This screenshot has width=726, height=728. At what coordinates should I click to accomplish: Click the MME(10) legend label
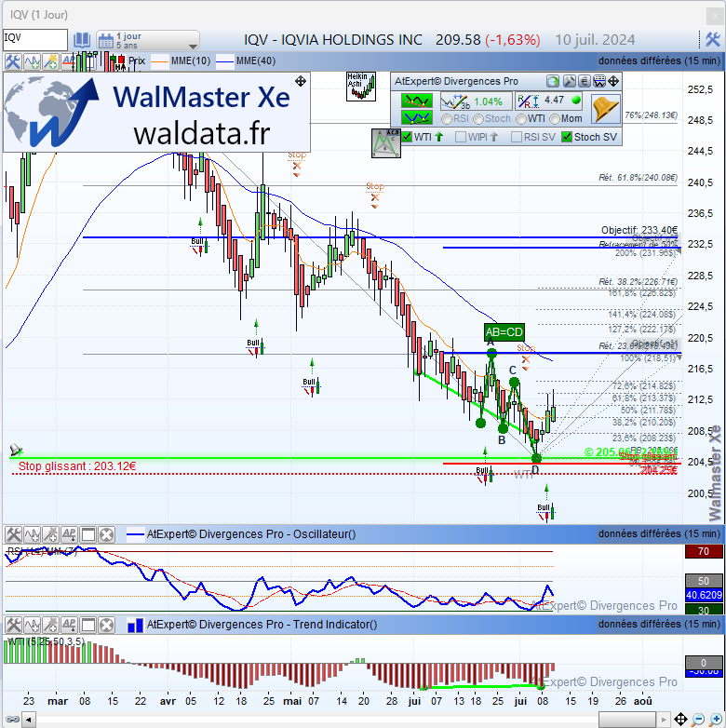(190, 61)
